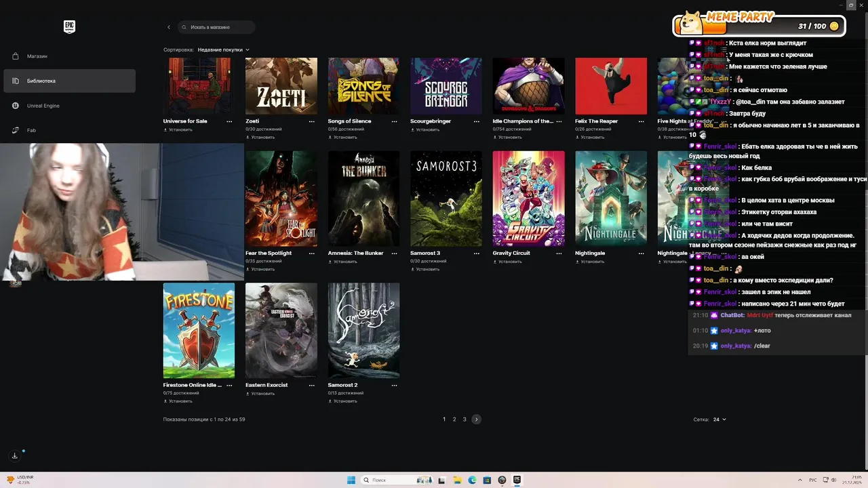
Task: Open File Explorer from taskbar
Action: (457, 480)
